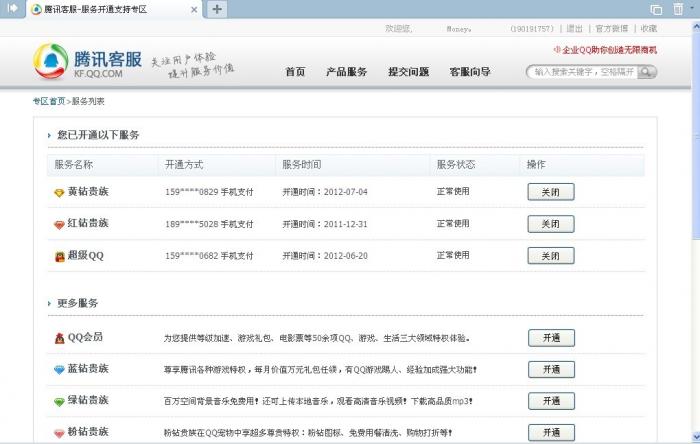700x444 pixels.
Task: Click the 189****5028 手机支付 cell
Action: (x=209, y=224)
